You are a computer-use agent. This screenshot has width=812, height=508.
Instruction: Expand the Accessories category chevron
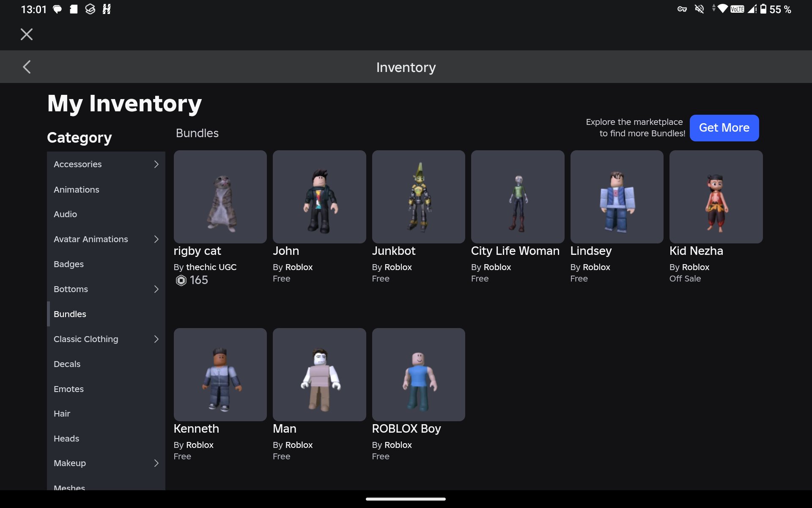[x=156, y=164]
